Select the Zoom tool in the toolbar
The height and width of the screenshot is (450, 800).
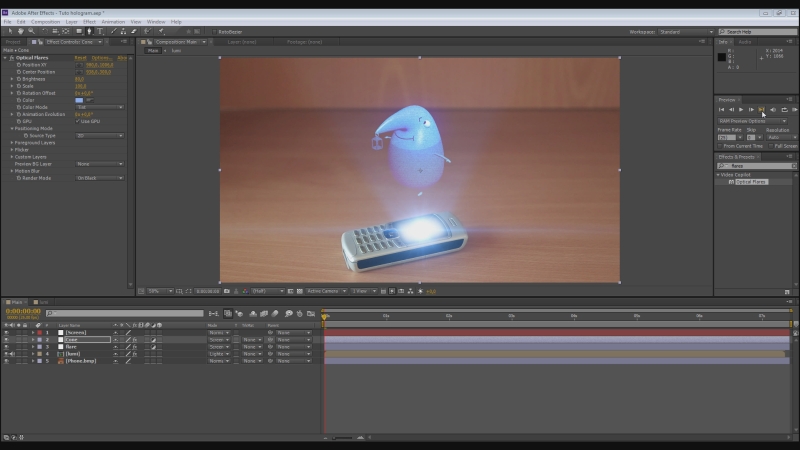(29, 31)
